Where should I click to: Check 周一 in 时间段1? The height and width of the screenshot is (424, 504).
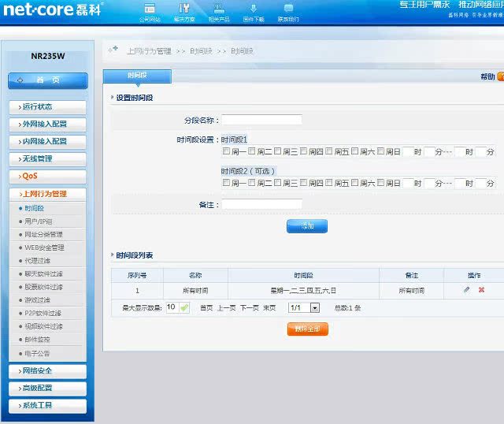coord(227,151)
